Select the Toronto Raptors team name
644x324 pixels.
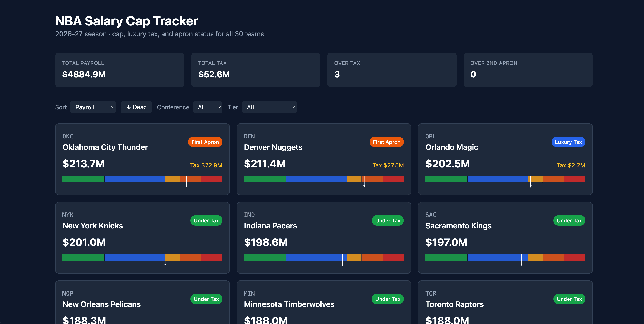tap(454, 304)
